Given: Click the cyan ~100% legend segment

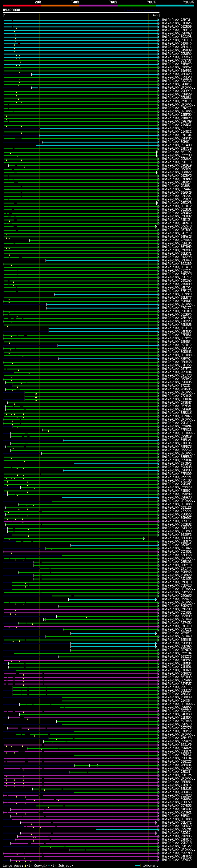Looking at the screenshot, I should pyautogui.click(x=175, y=6).
